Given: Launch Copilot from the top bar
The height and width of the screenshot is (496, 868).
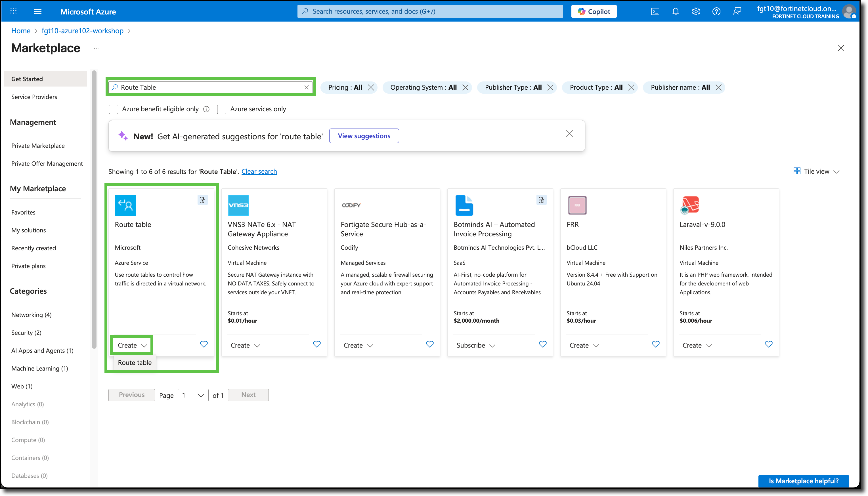Looking at the screenshot, I should [x=594, y=11].
